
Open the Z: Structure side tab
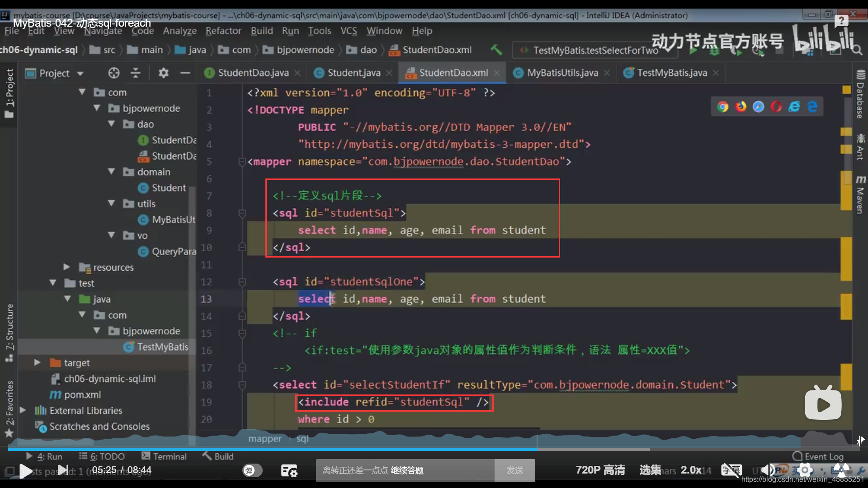(x=9, y=333)
